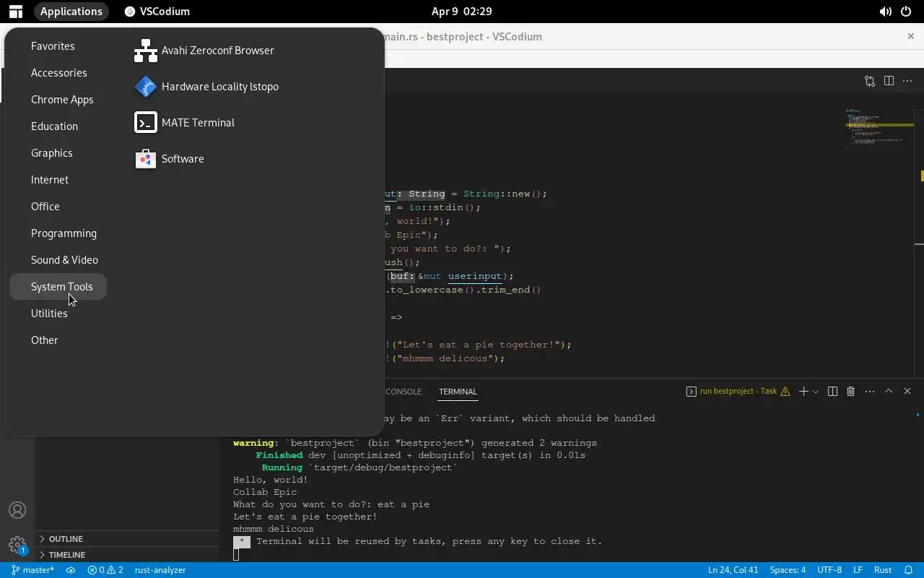Open the Chrome Apps category
Viewport: 924px width, 578px height.
[x=62, y=100]
